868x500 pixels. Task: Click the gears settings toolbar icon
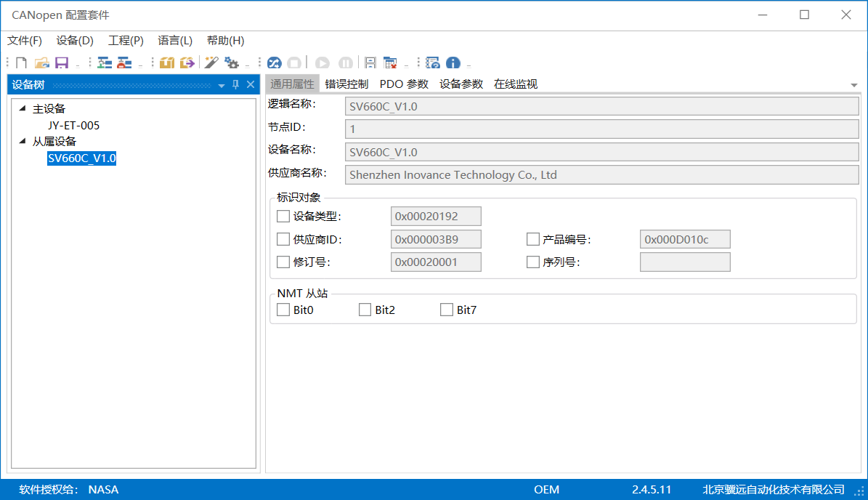pos(232,62)
